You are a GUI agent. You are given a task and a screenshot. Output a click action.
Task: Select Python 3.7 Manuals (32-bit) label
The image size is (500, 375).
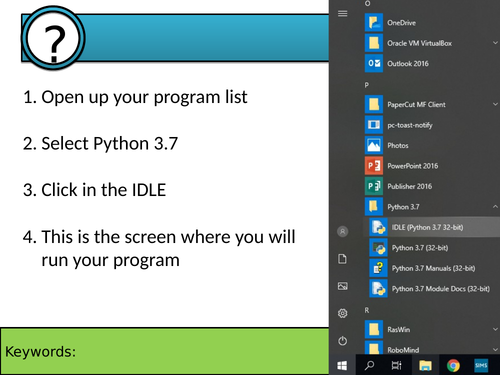pos(434,268)
